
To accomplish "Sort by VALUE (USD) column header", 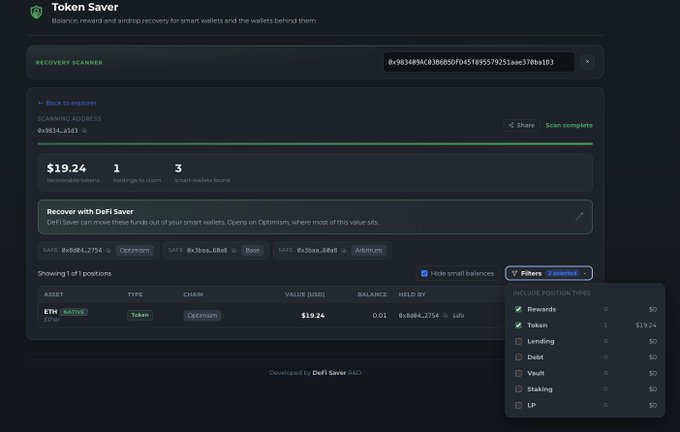I will coord(305,295).
